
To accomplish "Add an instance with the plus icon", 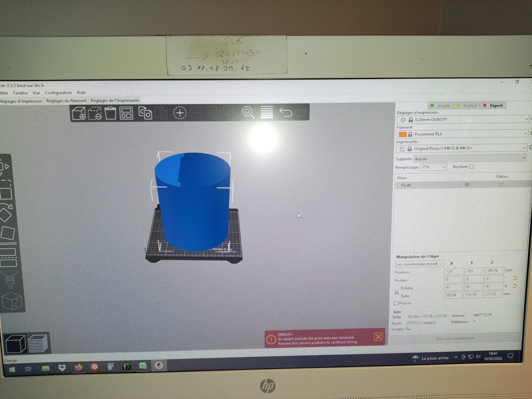I will point(180,113).
